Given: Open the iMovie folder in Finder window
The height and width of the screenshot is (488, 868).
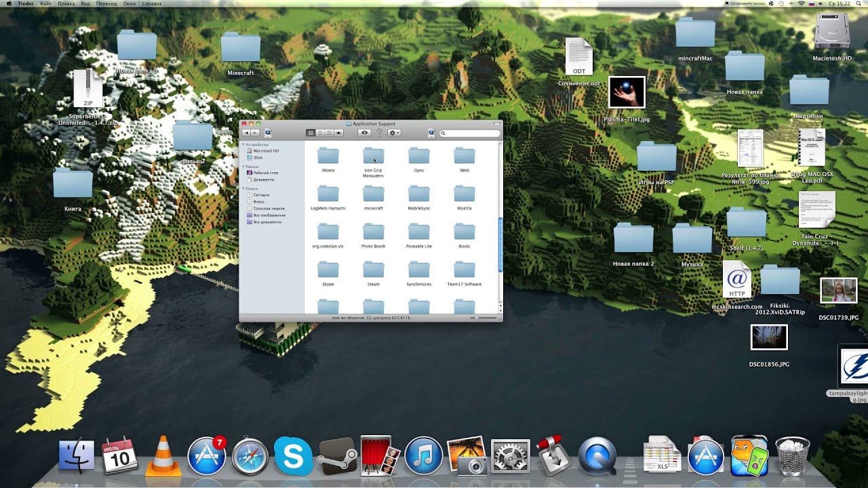Looking at the screenshot, I should pos(328,156).
